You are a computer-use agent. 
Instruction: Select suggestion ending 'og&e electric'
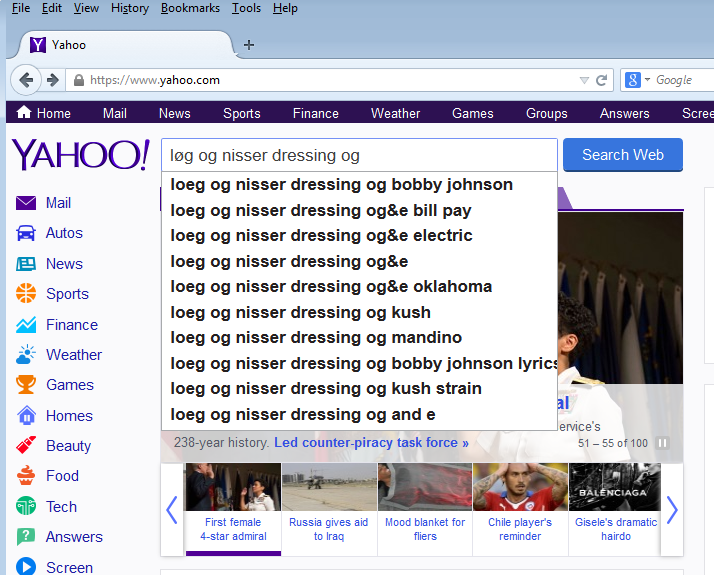359,235
